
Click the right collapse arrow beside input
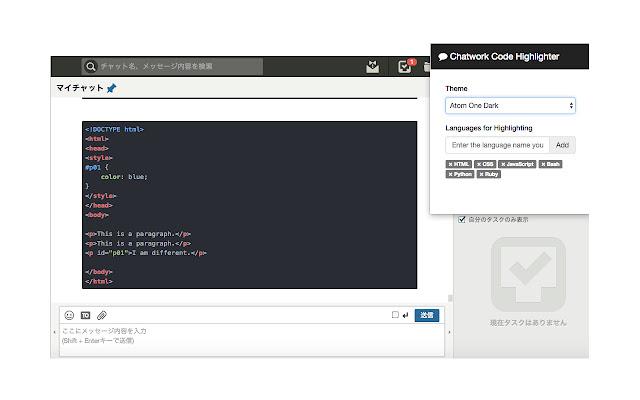tap(449, 332)
